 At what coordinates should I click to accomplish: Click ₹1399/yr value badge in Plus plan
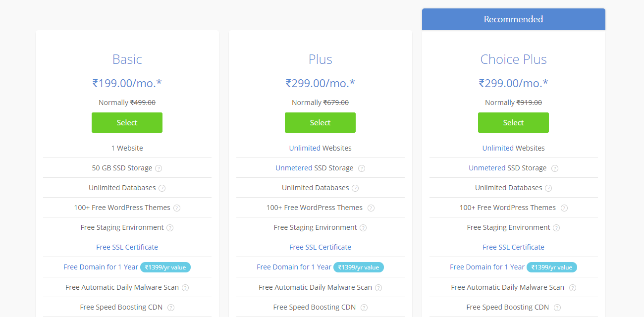[359, 267]
